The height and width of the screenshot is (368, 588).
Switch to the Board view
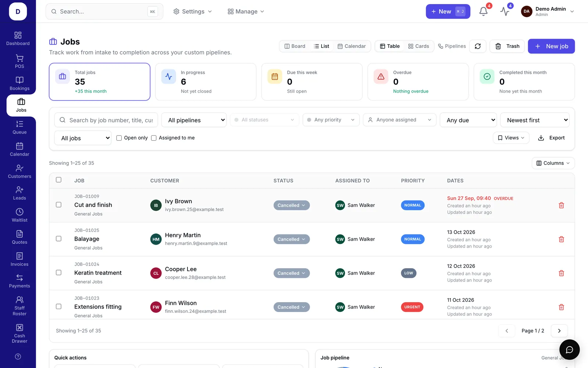point(295,46)
